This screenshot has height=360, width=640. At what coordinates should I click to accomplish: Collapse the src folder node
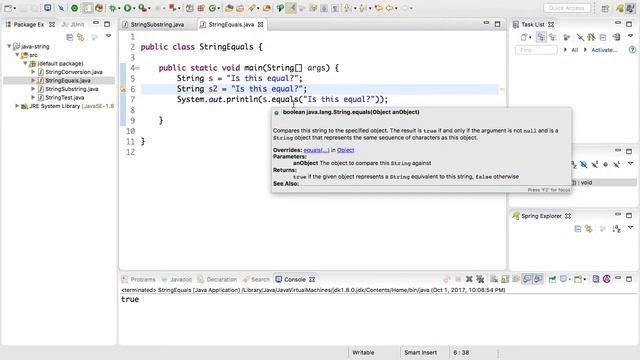click(17, 55)
